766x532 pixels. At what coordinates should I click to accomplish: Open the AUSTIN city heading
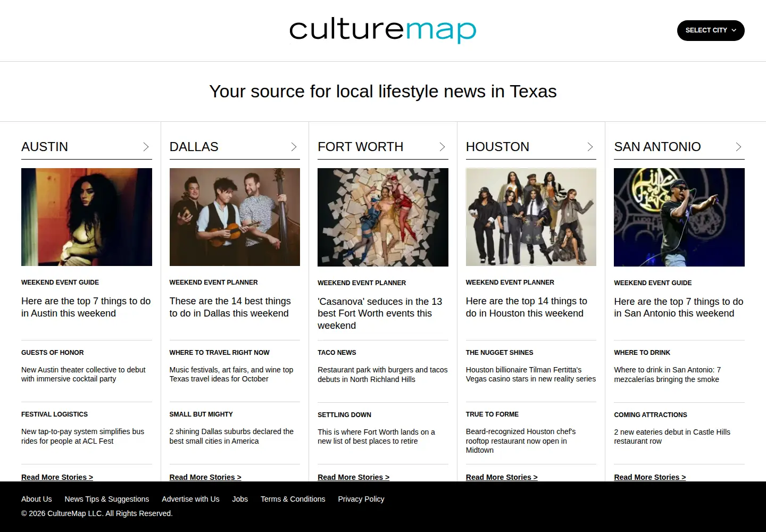point(45,147)
